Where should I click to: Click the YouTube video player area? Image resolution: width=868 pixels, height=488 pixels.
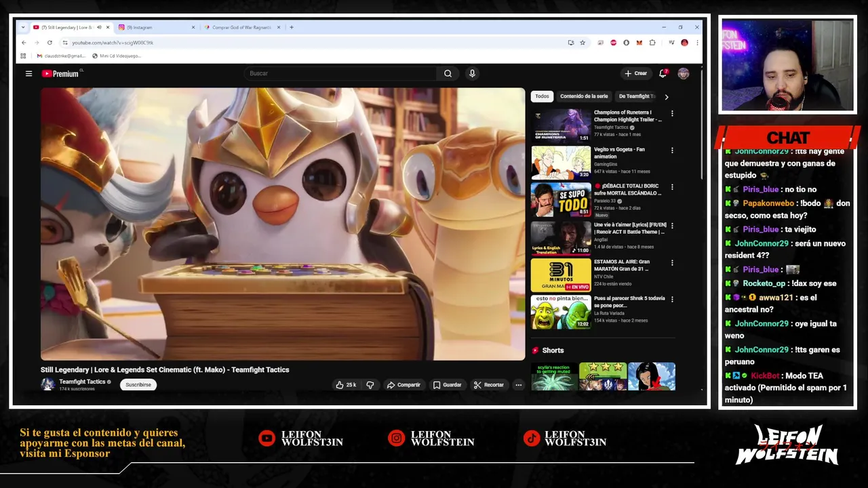point(283,224)
